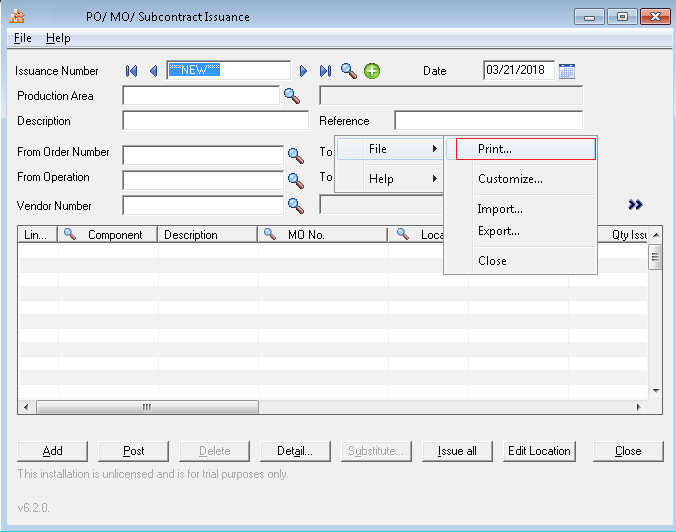The width and height of the screenshot is (676, 532).
Task: Expand panel with double-arrow chevron
Action: 635,205
